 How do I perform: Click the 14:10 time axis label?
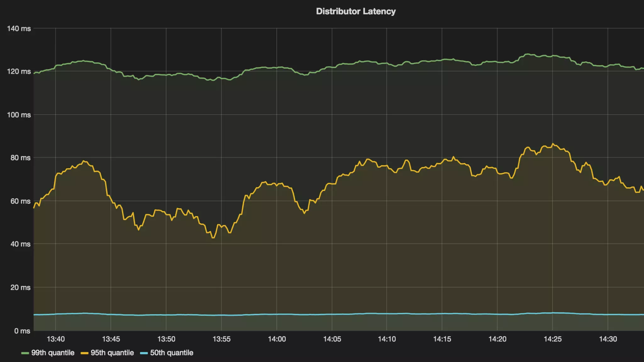387,339
